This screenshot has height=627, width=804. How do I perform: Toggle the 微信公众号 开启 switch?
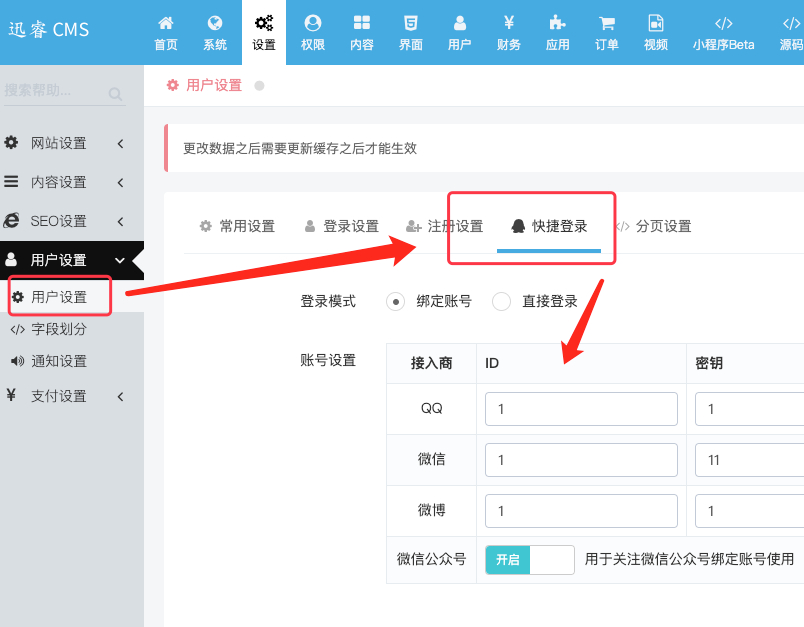(530, 559)
